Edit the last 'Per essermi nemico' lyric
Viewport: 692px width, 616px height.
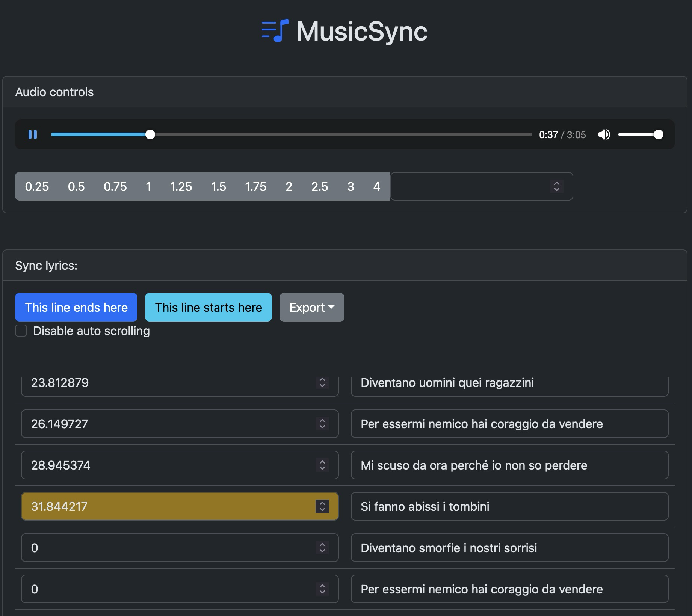pos(510,589)
